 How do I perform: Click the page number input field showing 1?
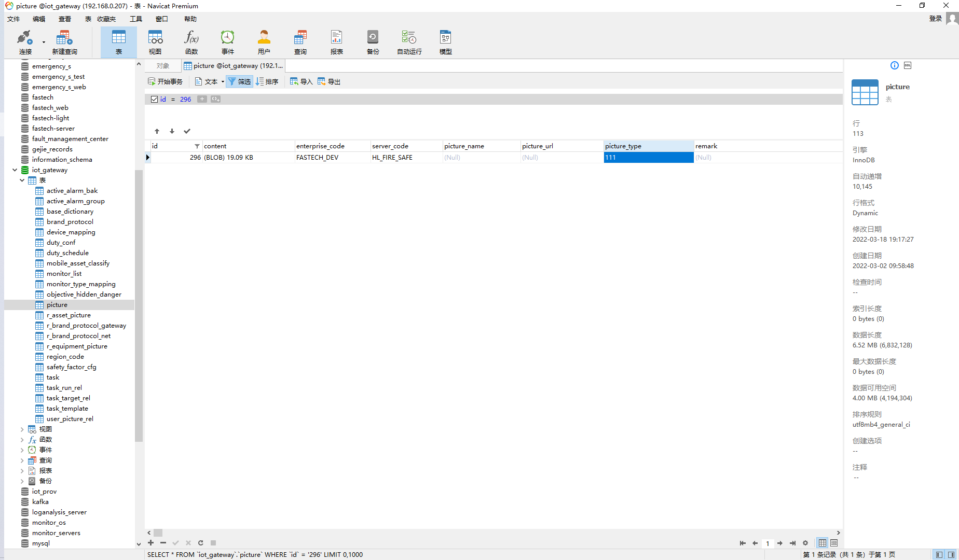[x=768, y=543]
